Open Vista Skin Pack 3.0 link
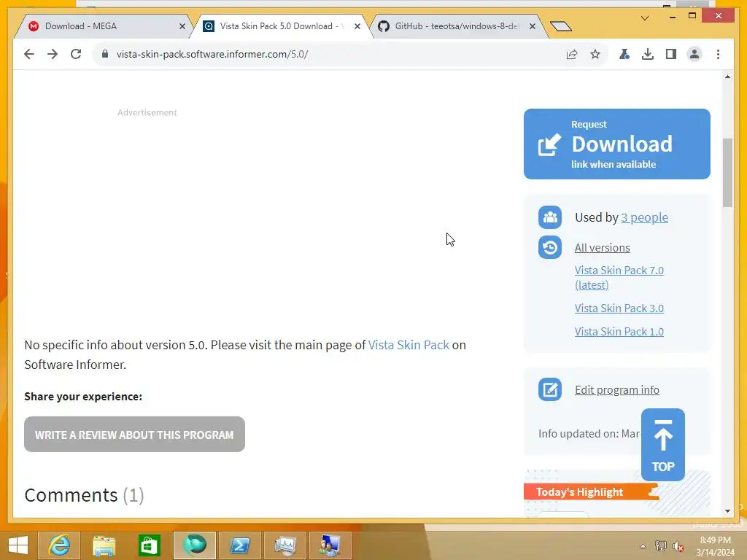The width and height of the screenshot is (747, 560). 619,308
